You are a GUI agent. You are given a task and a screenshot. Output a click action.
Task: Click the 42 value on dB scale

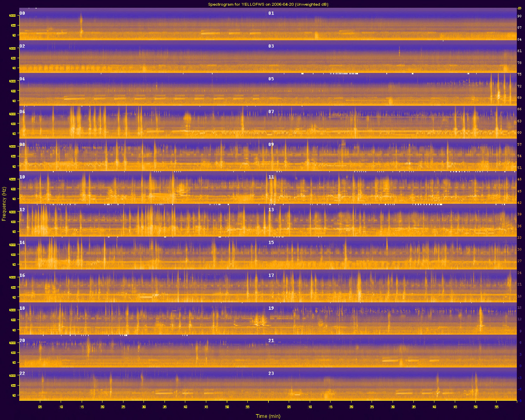[x=519, y=202]
